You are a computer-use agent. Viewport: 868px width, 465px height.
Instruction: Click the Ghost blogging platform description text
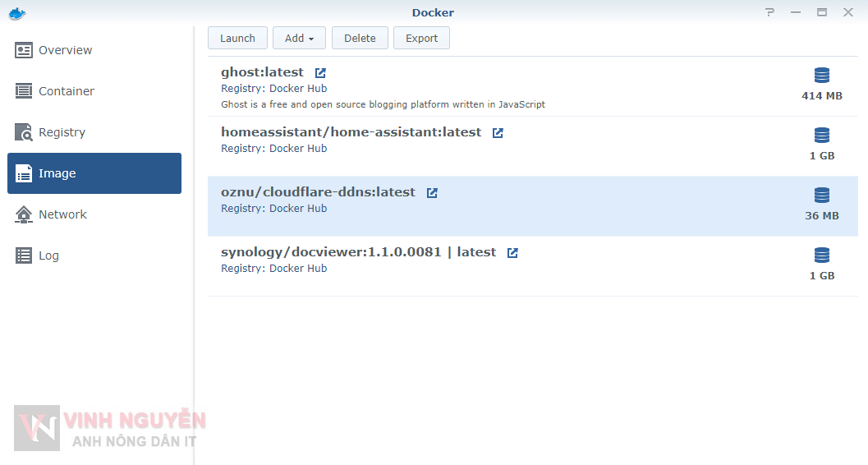pyautogui.click(x=383, y=104)
